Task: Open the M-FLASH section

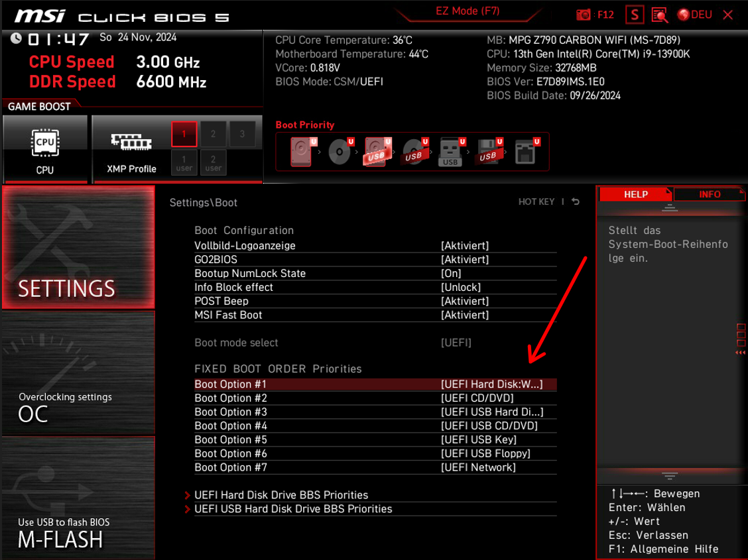Action: (x=78, y=498)
